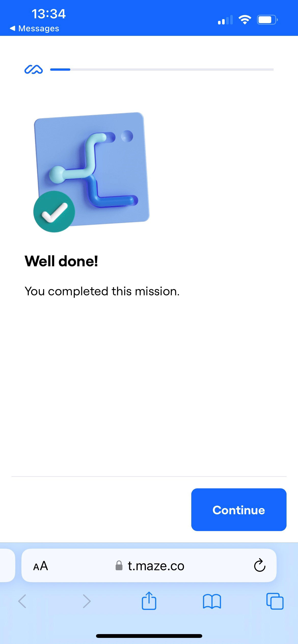298x644 pixels.
Task: Tap the blue Continue button
Action: click(239, 509)
